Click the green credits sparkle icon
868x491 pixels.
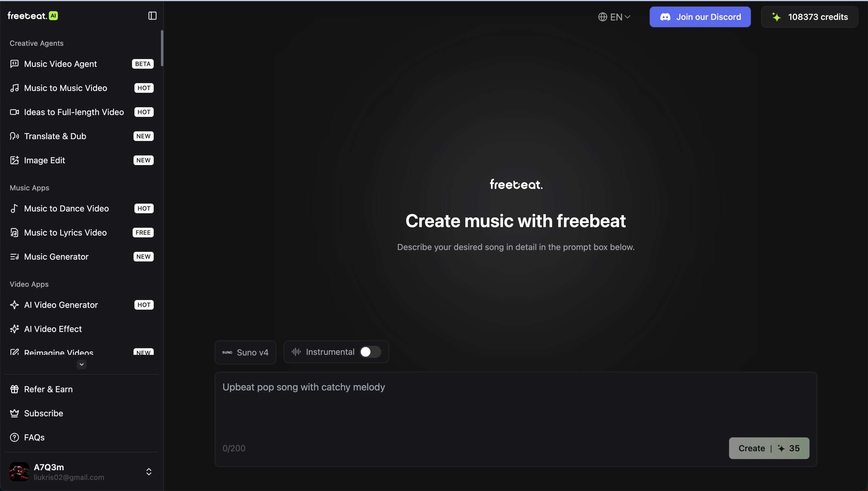[777, 17]
